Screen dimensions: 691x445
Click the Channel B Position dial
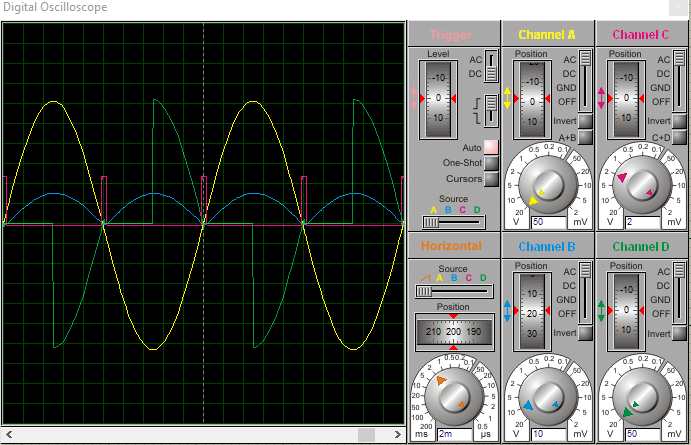(532, 312)
